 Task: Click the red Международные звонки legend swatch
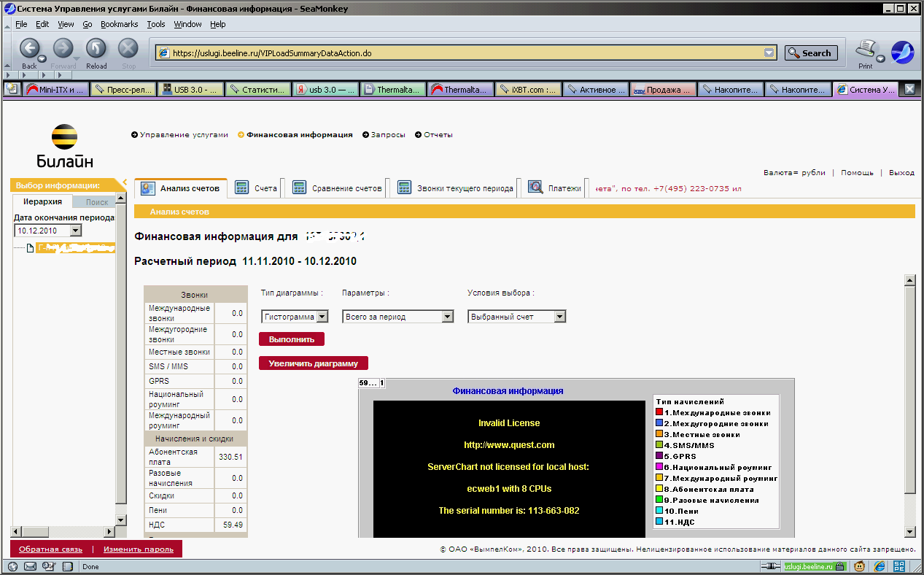(659, 412)
